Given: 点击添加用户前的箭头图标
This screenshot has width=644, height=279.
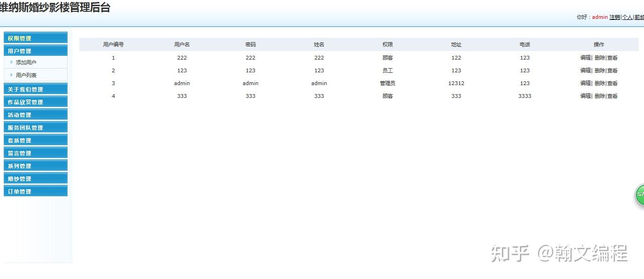Looking at the screenshot, I should (x=12, y=61).
